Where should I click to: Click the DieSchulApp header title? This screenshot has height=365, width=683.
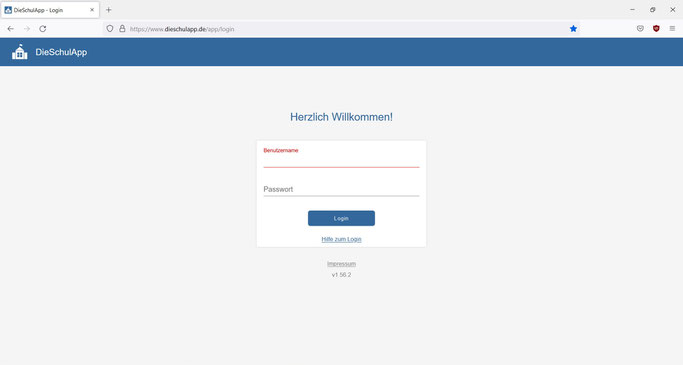[61, 52]
